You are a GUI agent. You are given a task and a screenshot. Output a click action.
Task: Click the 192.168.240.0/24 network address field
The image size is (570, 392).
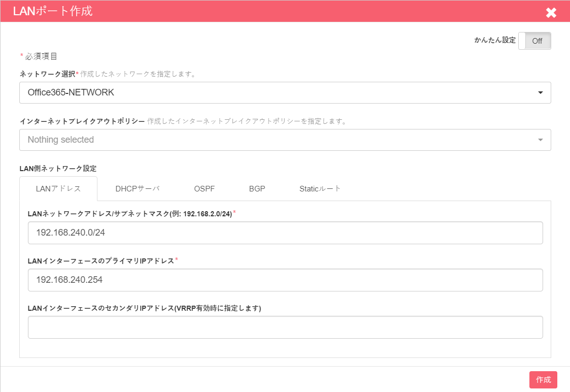tap(285, 233)
